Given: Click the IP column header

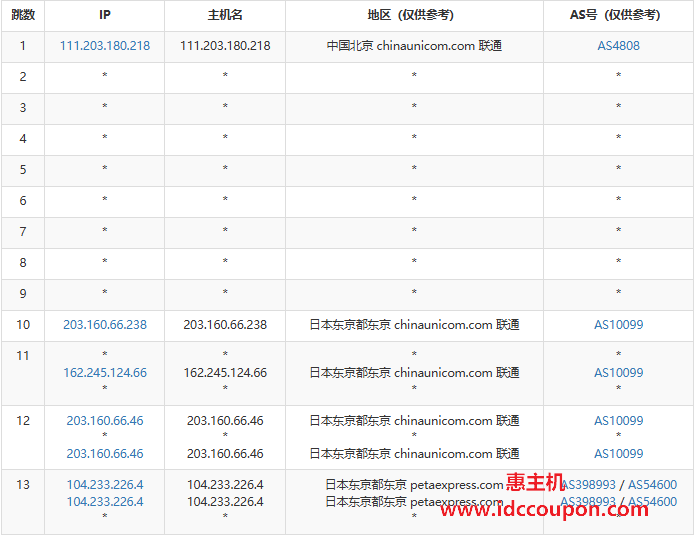Looking at the screenshot, I should (x=105, y=15).
